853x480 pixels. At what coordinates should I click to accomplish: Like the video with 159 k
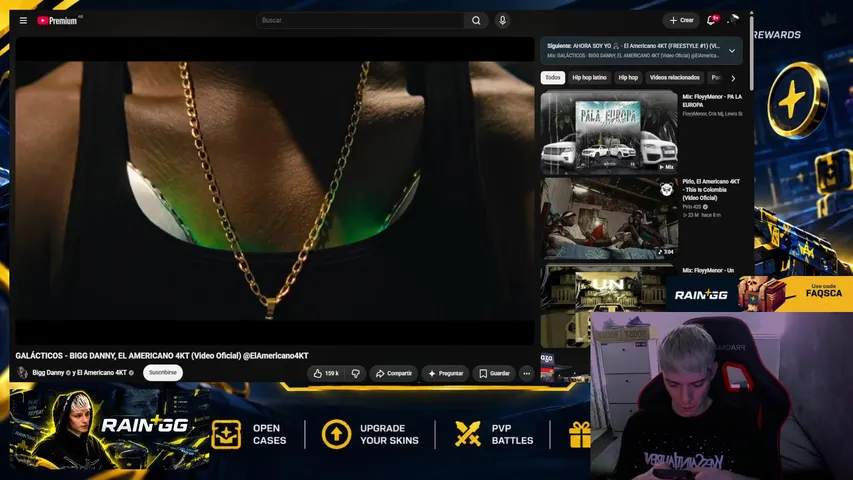pyautogui.click(x=326, y=373)
